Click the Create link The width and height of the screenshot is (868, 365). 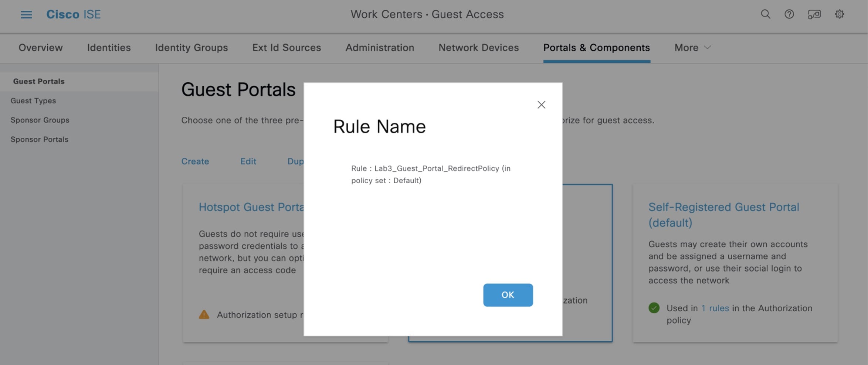click(x=195, y=161)
